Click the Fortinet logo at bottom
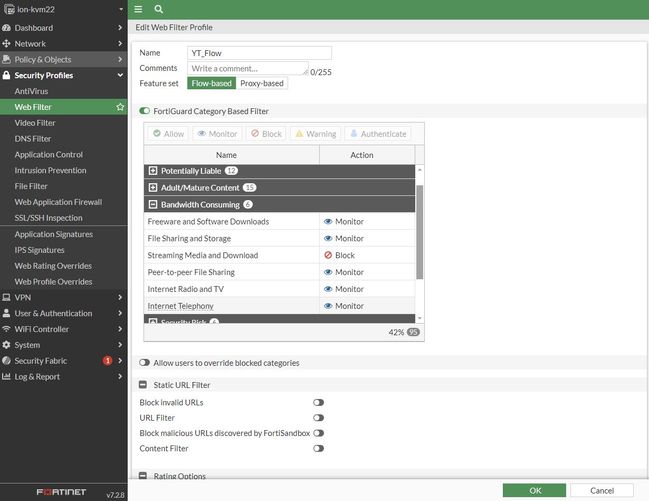 point(61,492)
